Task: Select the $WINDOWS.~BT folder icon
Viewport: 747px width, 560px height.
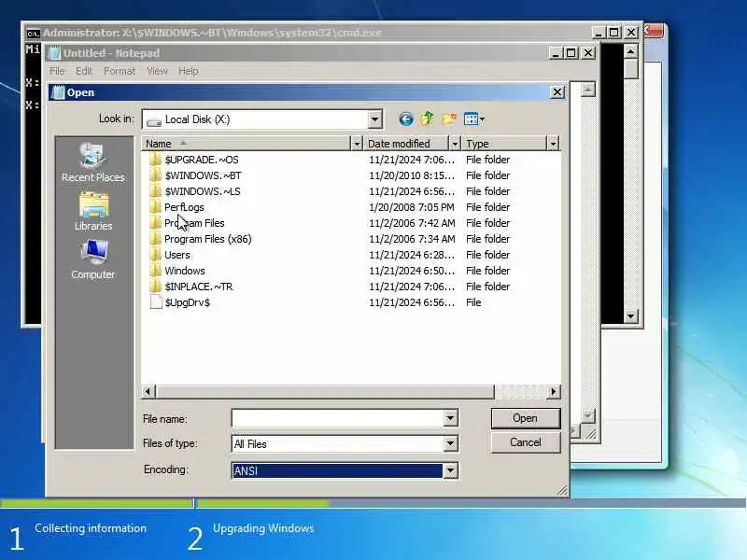Action: (155, 175)
